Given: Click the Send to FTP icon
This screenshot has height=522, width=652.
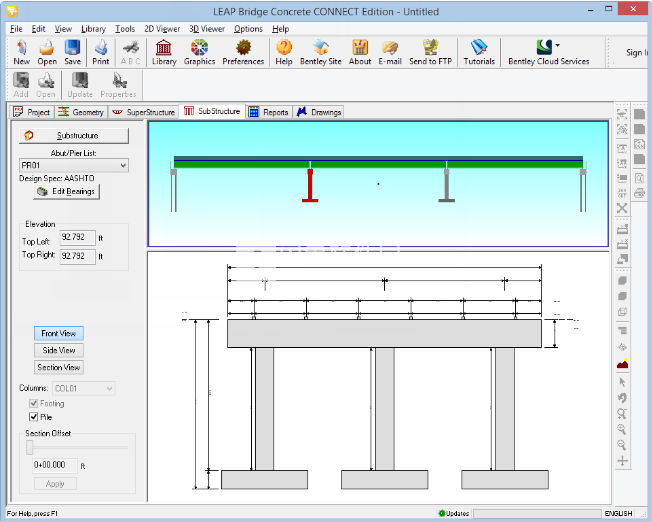Looking at the screenshot, I should point(430,52).
